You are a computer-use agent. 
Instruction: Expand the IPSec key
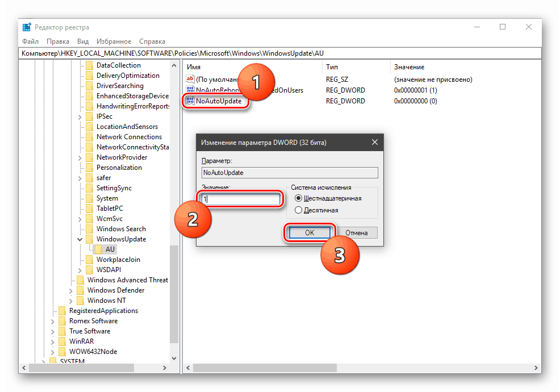[x=80, y=117]
